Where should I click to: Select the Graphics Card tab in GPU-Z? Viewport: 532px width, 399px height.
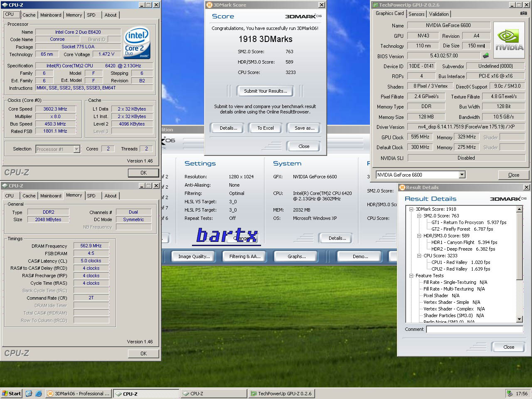coord(389,13)
